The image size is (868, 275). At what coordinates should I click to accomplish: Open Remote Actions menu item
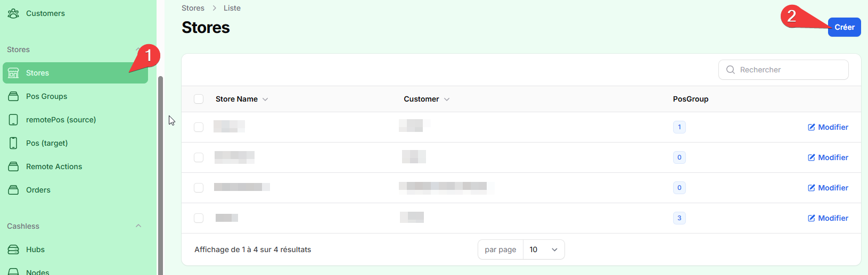pyautogui.click(x=76, y=166)
